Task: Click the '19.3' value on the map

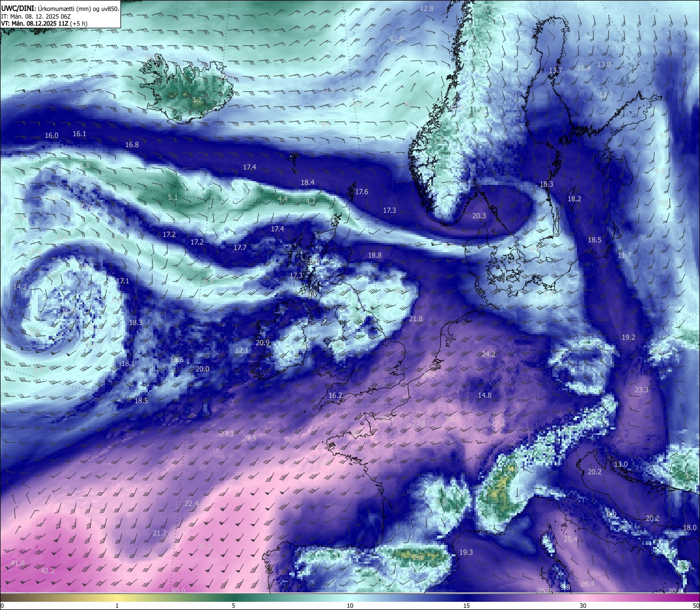Action: pos(466,553)
